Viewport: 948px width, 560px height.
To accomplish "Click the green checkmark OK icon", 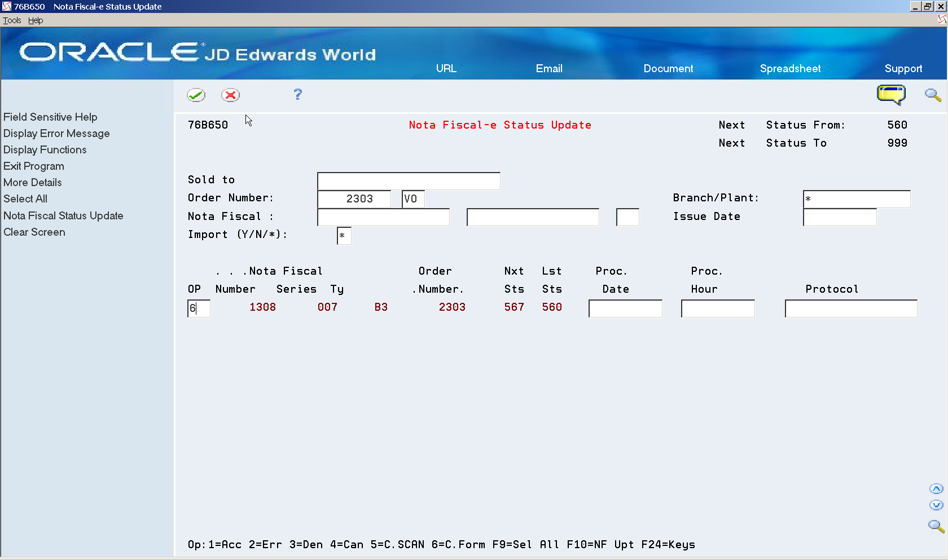I will [x=196, y=95].
